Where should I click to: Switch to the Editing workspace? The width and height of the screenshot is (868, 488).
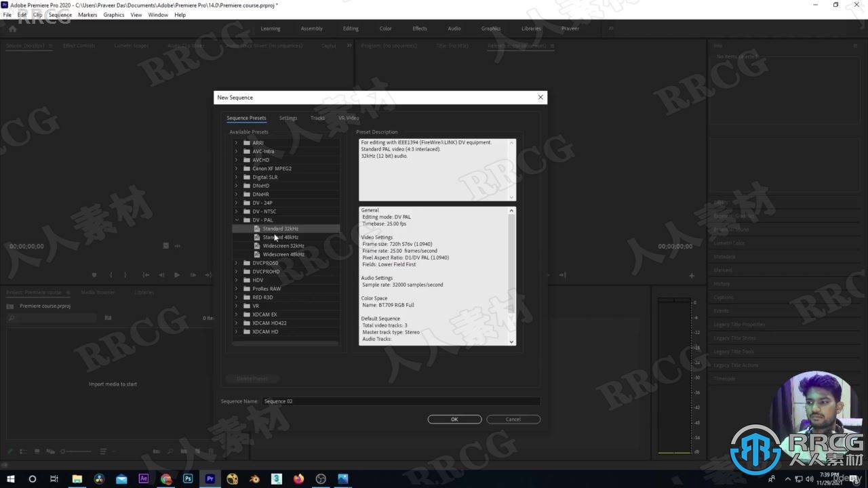coord(351,28)
